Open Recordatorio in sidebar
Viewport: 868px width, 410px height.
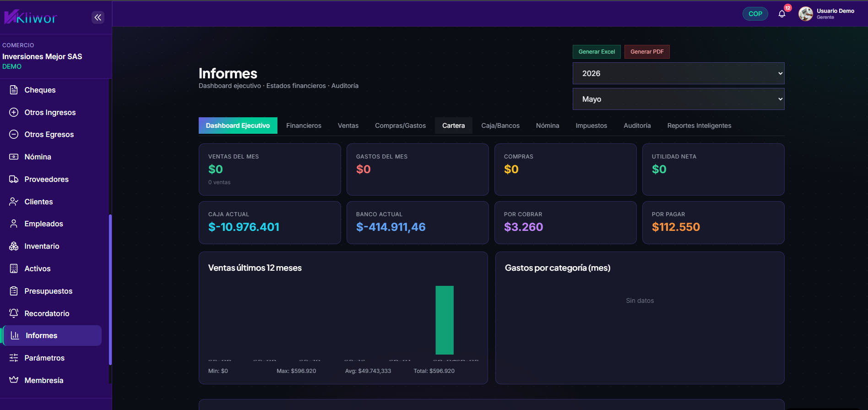point(52,313)
